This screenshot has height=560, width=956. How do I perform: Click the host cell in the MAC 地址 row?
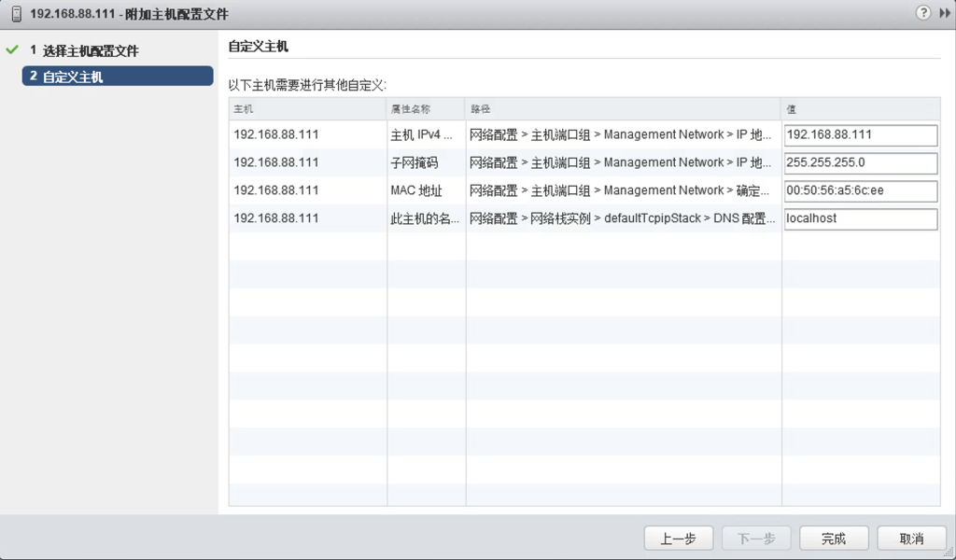tap(308, 190)
